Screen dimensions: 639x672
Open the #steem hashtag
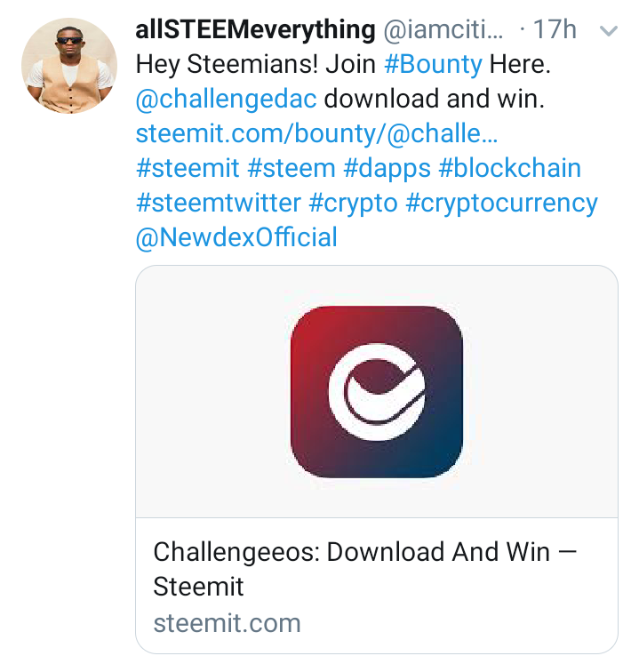click(292, 168)
